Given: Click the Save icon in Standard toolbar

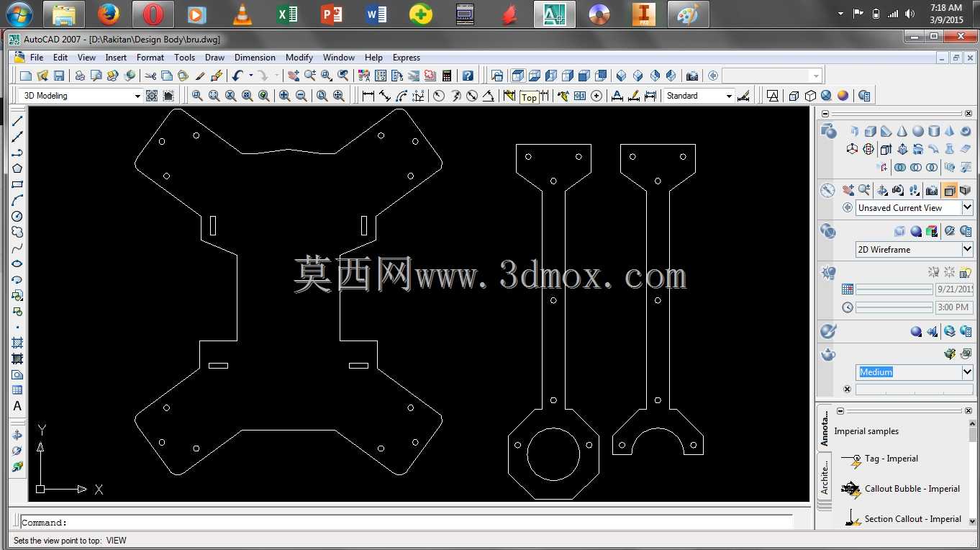Looking at the screenshot, I should point(59,76).
